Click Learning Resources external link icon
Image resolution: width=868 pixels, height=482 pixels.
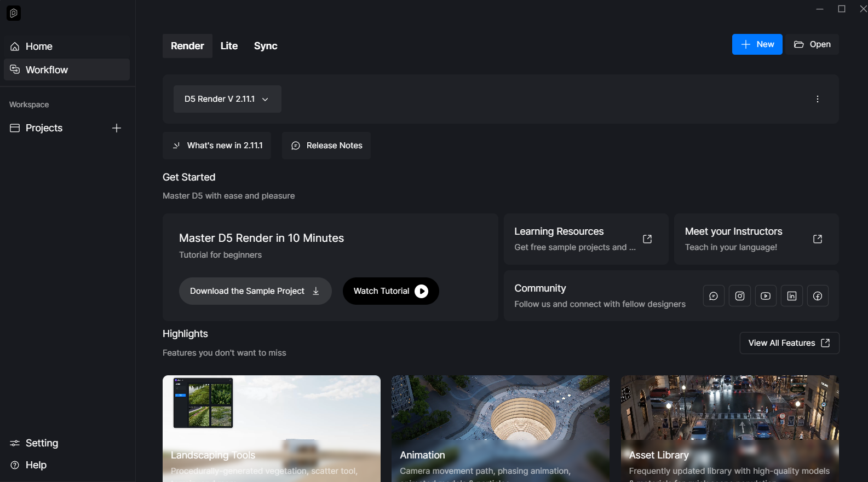[x=647, y=239]
